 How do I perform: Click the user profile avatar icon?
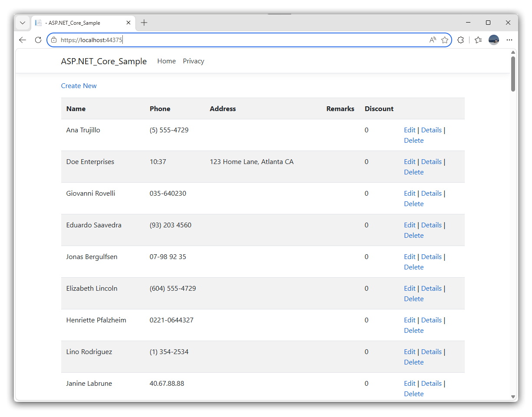494,40
